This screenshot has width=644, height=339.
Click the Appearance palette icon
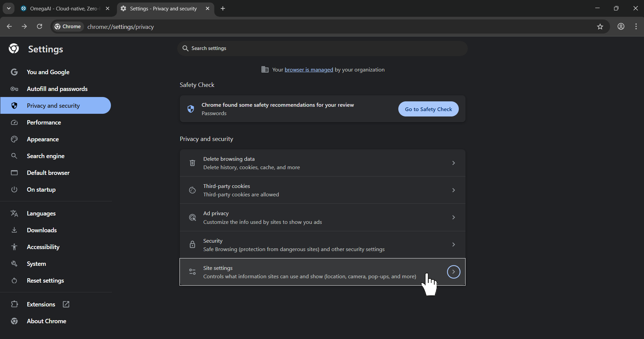click(x=14, y=139)
